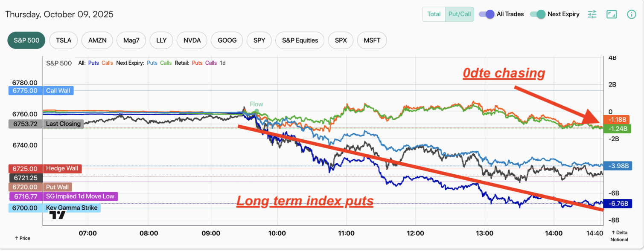Click the TradingView logo on the chart

pyautogui.click(x=58, y=215)
